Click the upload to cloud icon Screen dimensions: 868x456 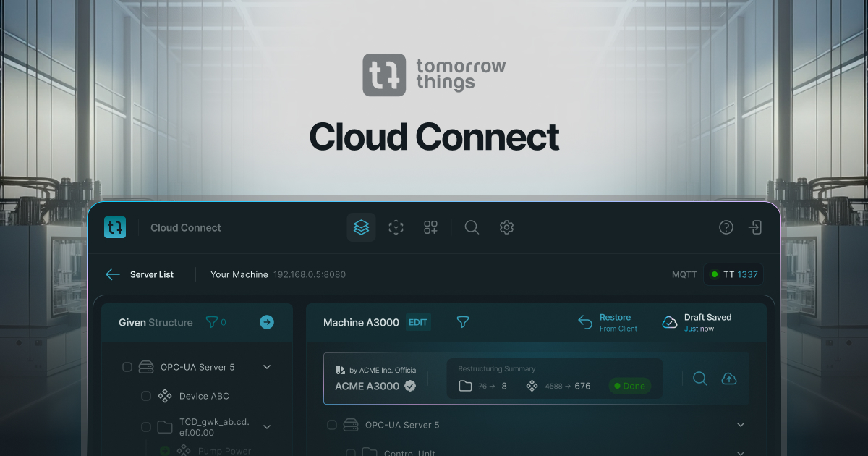point(729,378)
